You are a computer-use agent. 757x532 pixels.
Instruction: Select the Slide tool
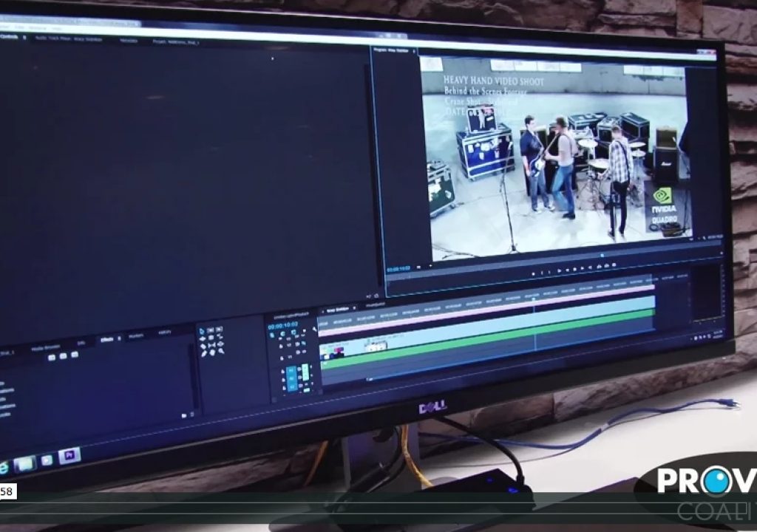pyautogui.click(x=220, y=344)
